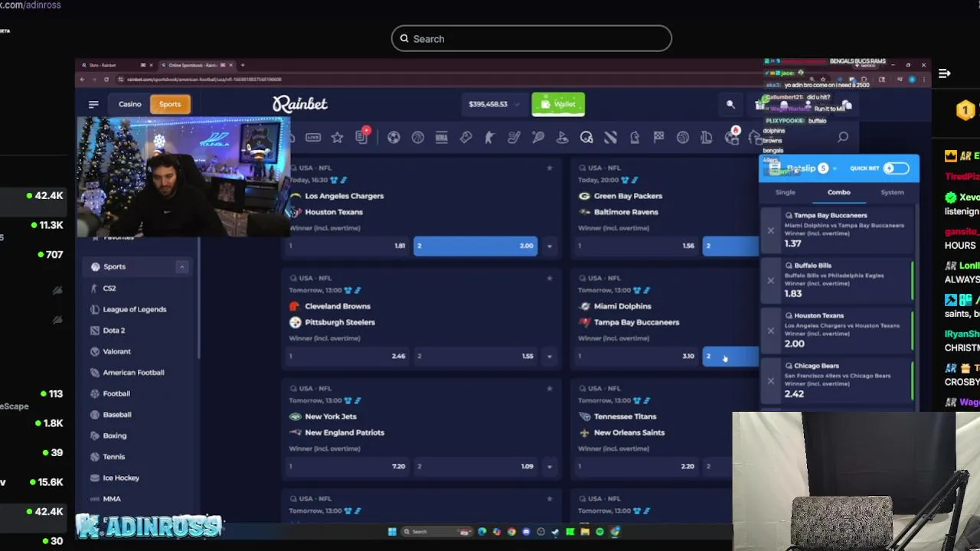Image resolution: width=980 pixels, height=551 pixels.
Task: Toggle the Quick Bet switch
Action: click(x=896, y=168)
